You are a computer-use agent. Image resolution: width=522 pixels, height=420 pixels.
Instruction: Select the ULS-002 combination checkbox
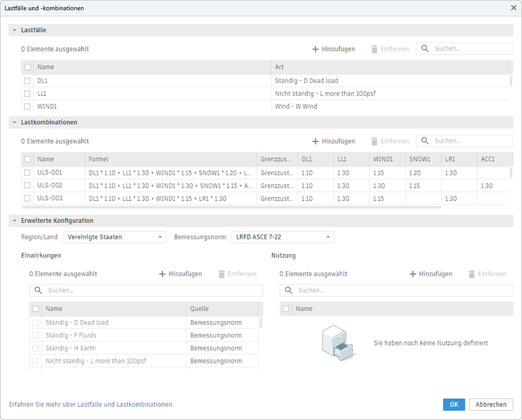pyautogui.click(x=27, y=185)
